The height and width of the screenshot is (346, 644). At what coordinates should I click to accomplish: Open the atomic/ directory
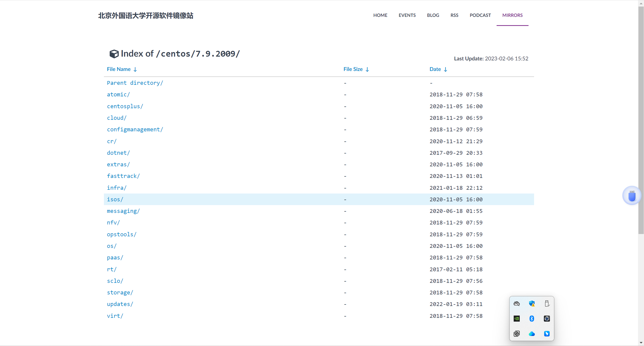click(118, 94)
